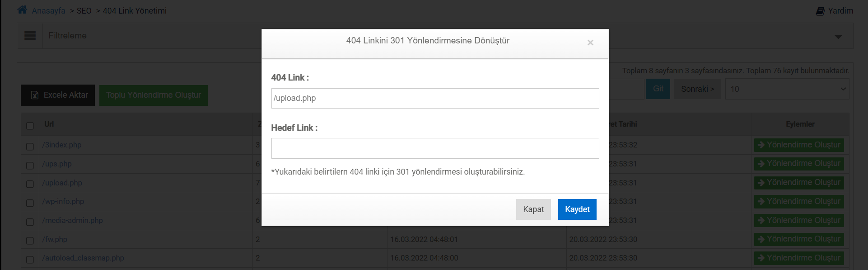Open the SEO breadcrumb item

click(x=84, y=11)
